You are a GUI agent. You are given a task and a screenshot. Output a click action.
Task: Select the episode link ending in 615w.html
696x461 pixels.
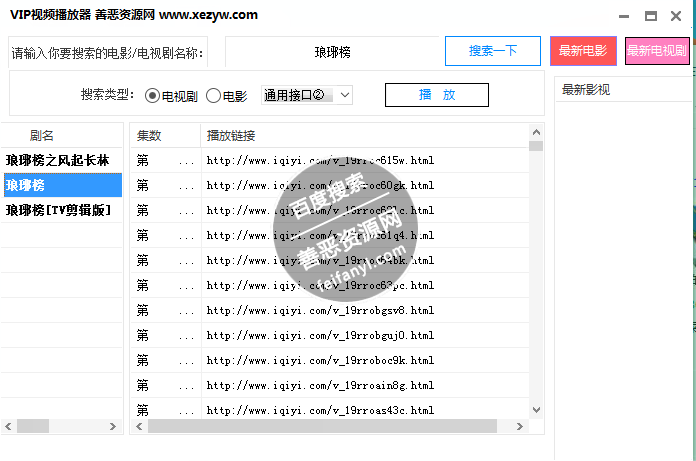click(x=320, y=160)
